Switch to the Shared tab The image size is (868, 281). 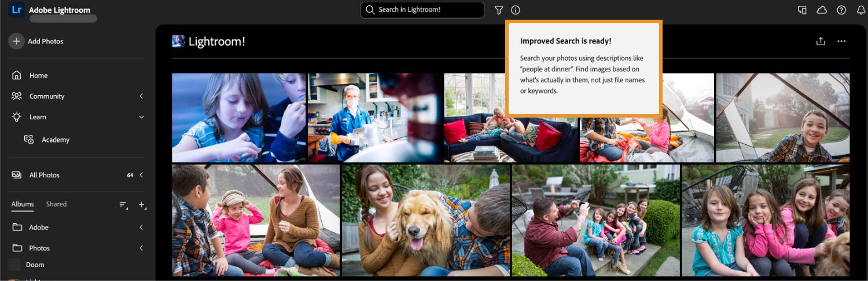(x=56, y=204)
